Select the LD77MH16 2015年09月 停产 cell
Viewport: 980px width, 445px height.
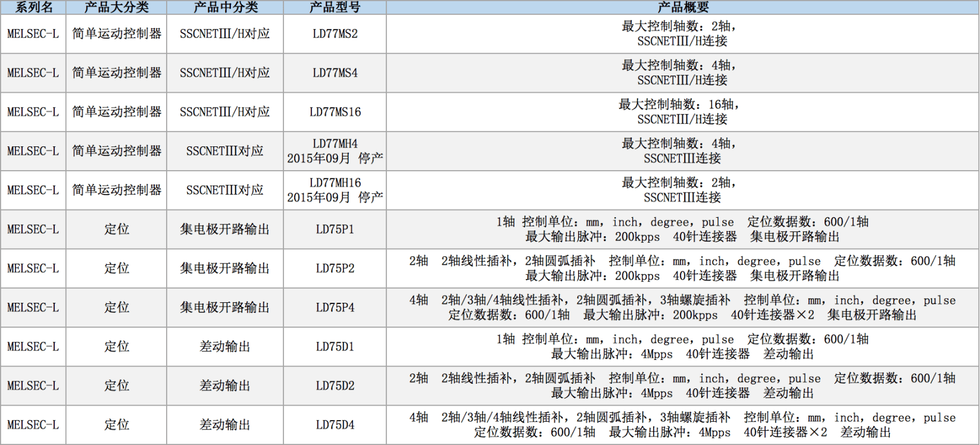[335, 190]
